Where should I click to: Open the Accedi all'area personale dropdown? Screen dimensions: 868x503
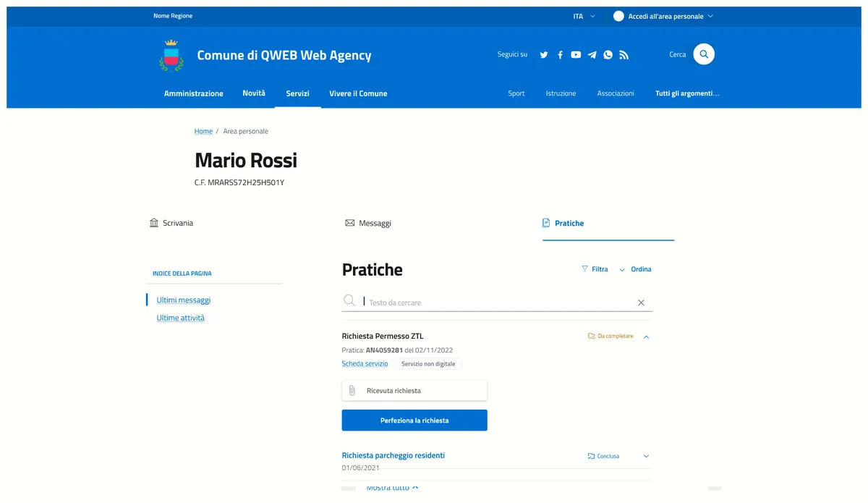pyautogui.click(x=663, y=15)
